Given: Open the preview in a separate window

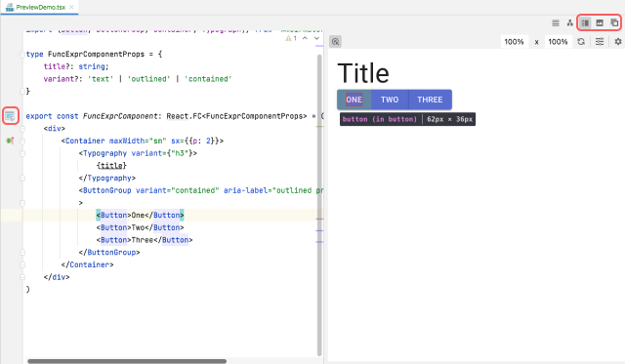Looking at the screenshot, I should point(614,23).
